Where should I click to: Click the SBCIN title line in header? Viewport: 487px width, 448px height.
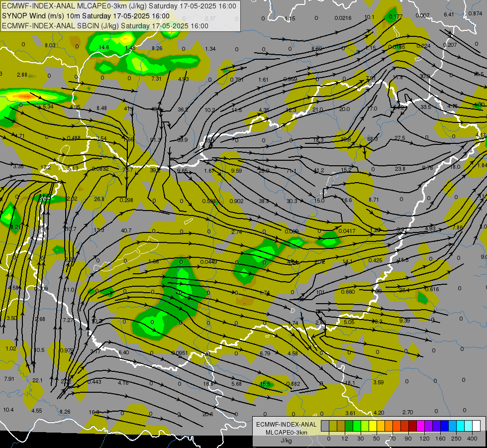click(105, 26)
